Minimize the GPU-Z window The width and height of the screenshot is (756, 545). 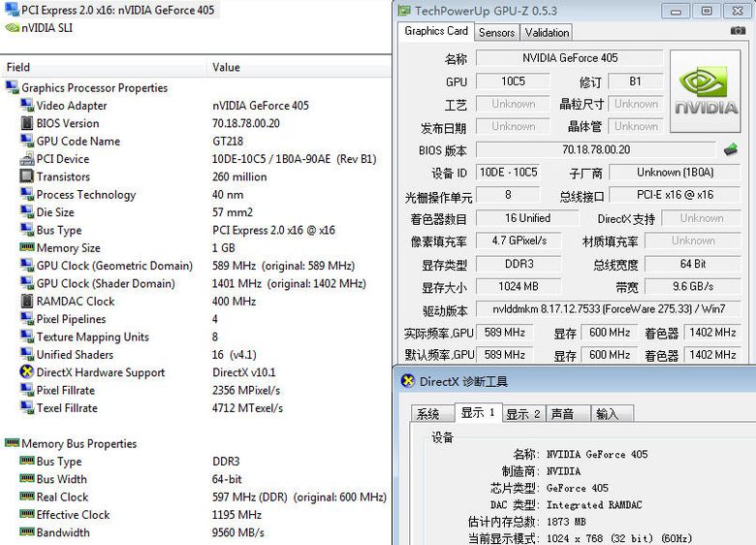pos(676,11)
